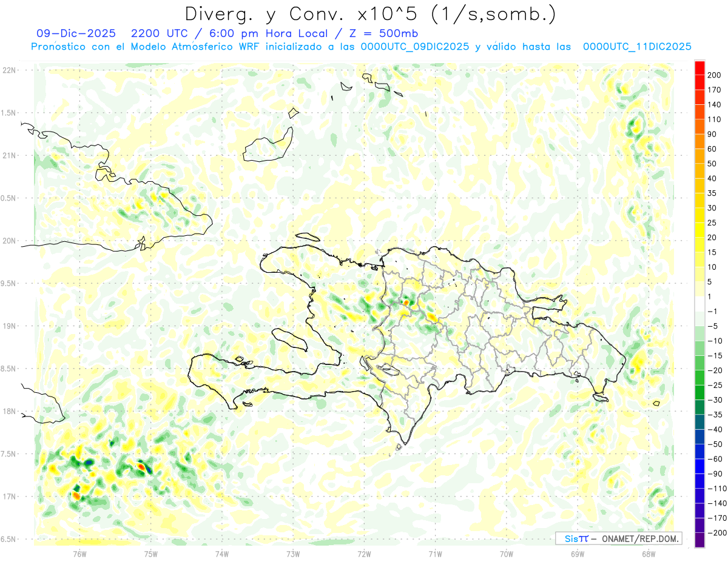Click the '-170' color scale value
Screen dimensions: 728x562
716,518
